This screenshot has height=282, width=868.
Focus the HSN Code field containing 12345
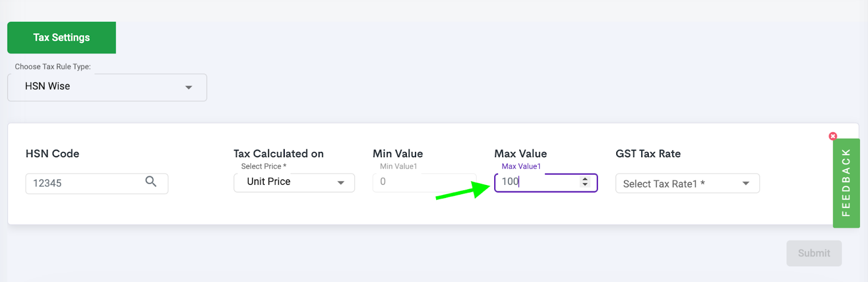pyautogui.click(x=97, y=183)
